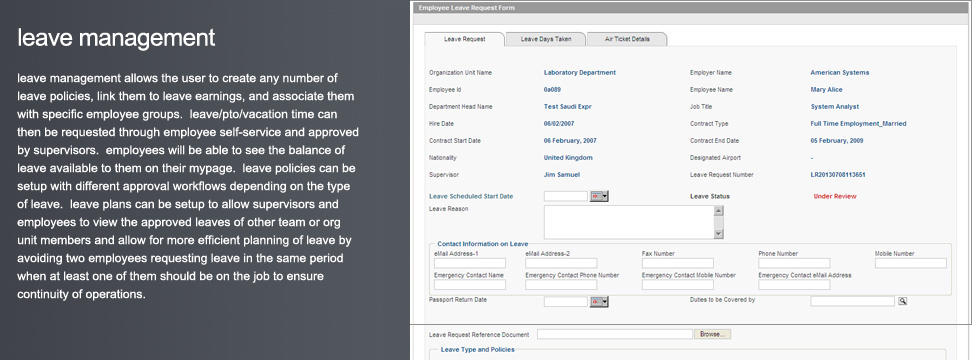972x360 pixels.
Task: Click the Fax Number field
Action: point(678,263)
